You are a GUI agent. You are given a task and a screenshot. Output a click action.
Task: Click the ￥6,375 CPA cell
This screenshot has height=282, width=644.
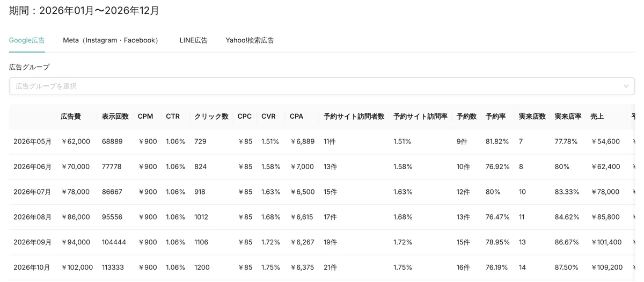(x=302, y=267)
